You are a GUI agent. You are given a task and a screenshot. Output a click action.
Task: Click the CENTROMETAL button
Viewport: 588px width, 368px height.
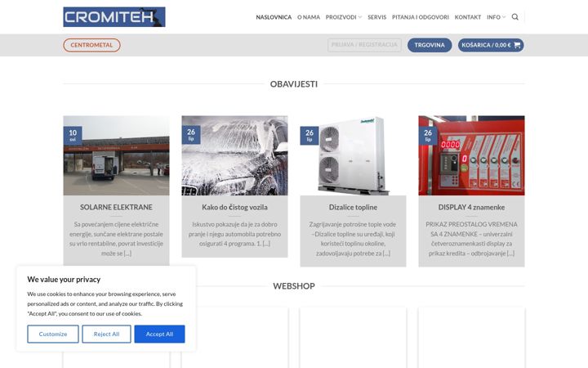[x=91, y=45]
